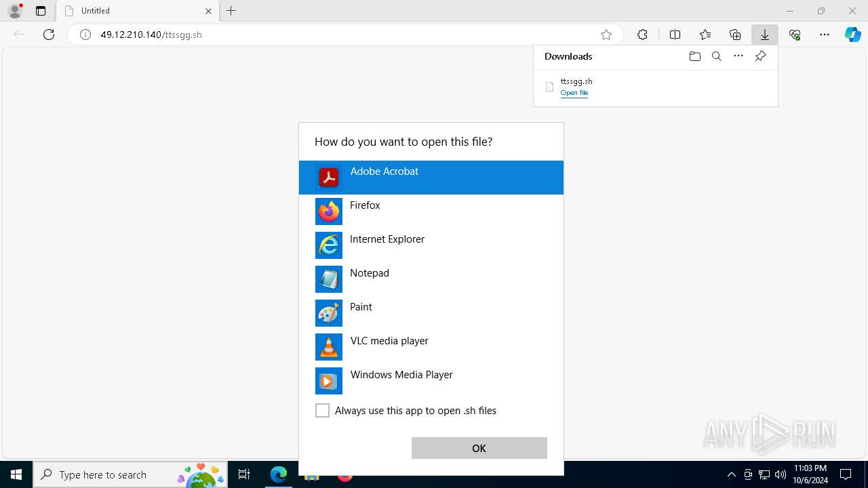The image size is (868, 488).
Task: Open the network status icon
Action: point(764,474)
